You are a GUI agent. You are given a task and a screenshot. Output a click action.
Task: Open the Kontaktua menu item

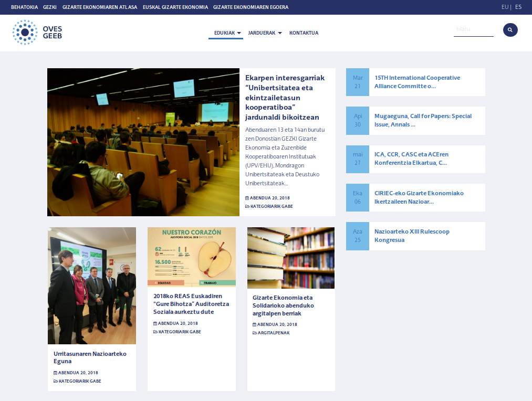(x=304, y=33)
